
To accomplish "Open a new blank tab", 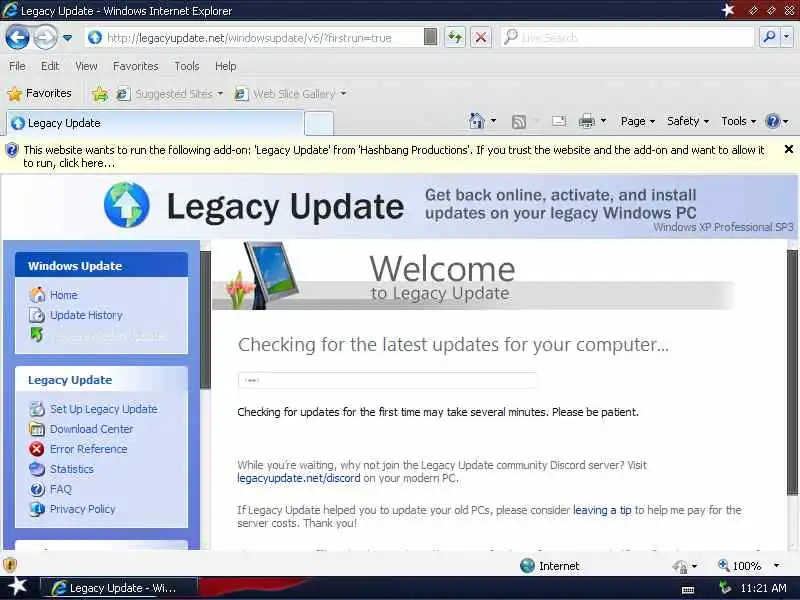I will (319, 123).
